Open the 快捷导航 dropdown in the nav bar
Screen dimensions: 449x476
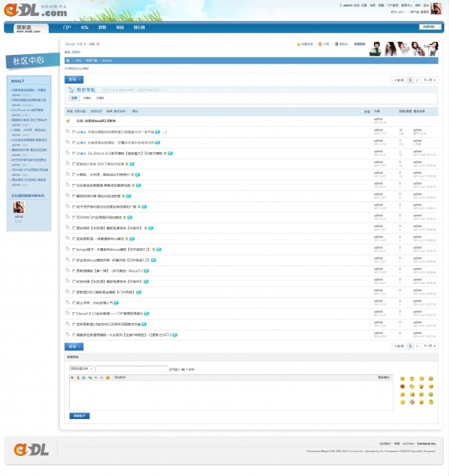point(430,27)
